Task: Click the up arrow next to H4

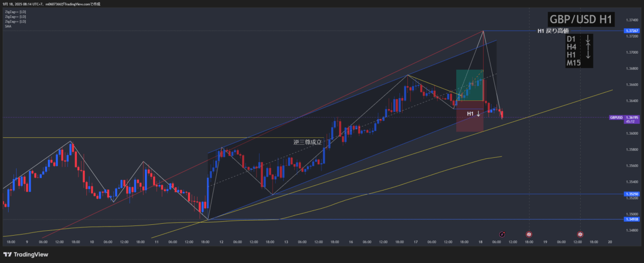Action: 588,47
